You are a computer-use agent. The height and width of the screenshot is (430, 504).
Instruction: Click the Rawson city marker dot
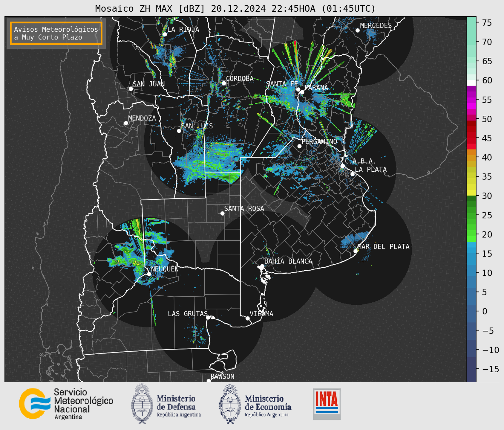coord(209,381)
